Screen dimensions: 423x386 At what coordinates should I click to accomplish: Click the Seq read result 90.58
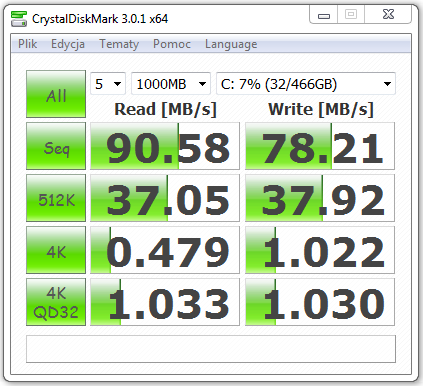(165, 146)
